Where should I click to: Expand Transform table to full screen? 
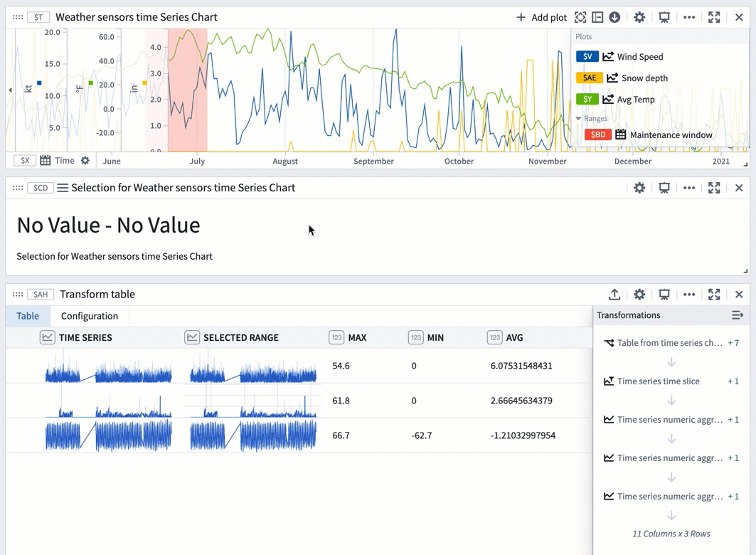(x=714, y=295)
